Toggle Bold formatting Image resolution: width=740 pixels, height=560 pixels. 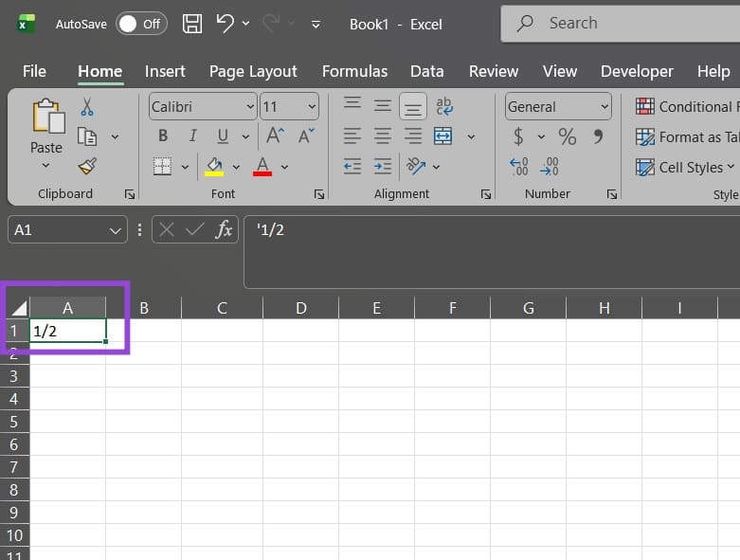[163, 136]
